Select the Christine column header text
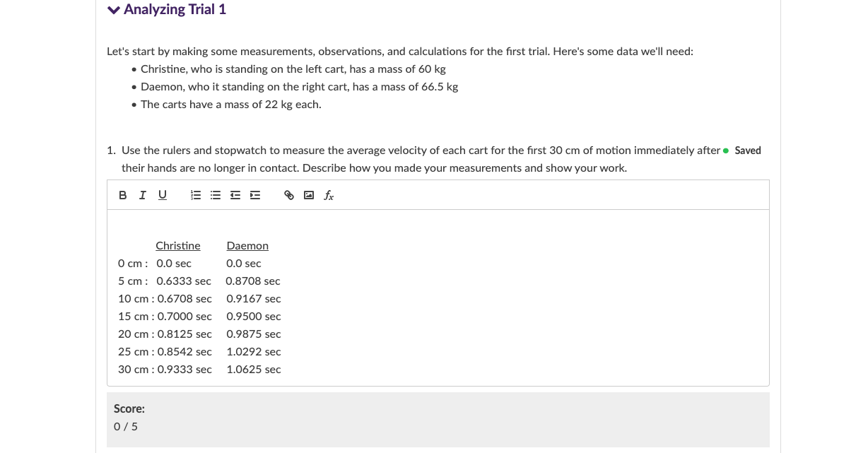 coord(177,246)
